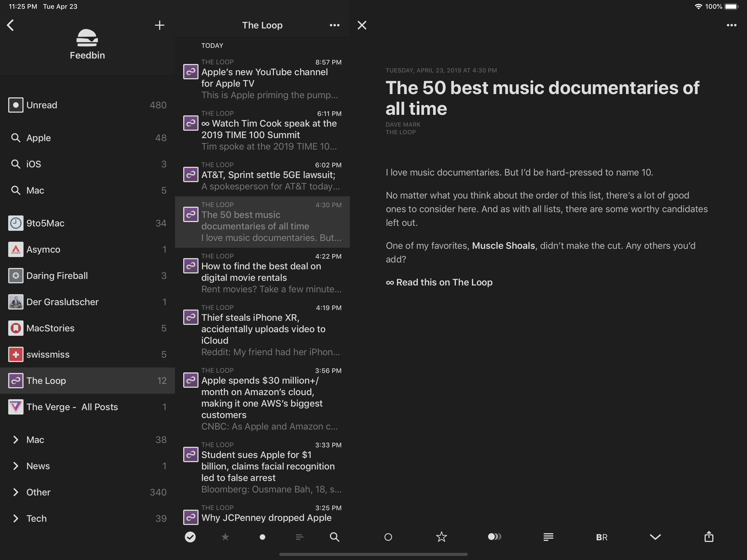The width and height of the screenshot is (747, 560).
Task: Add a new feed subscription
Action: point(159,25)
